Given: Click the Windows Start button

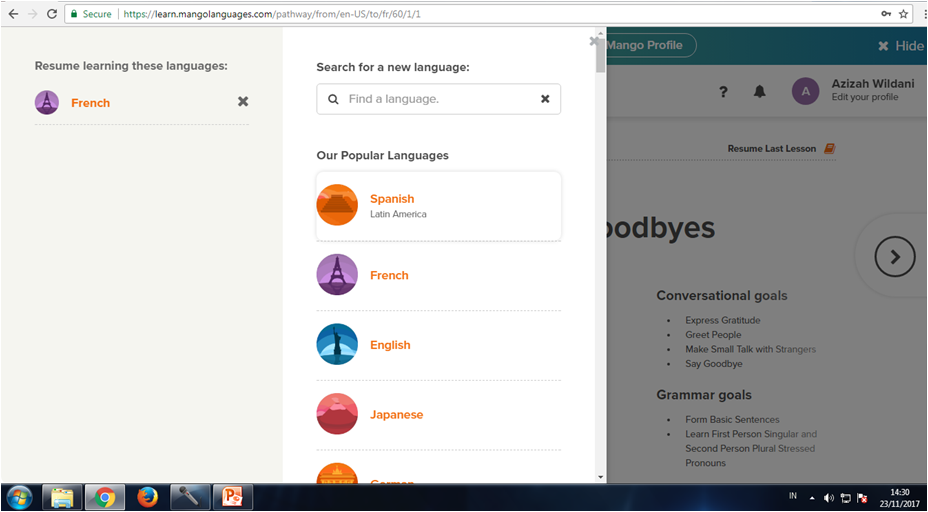Looking at the screenshot, I should click(x=20, y=497).
